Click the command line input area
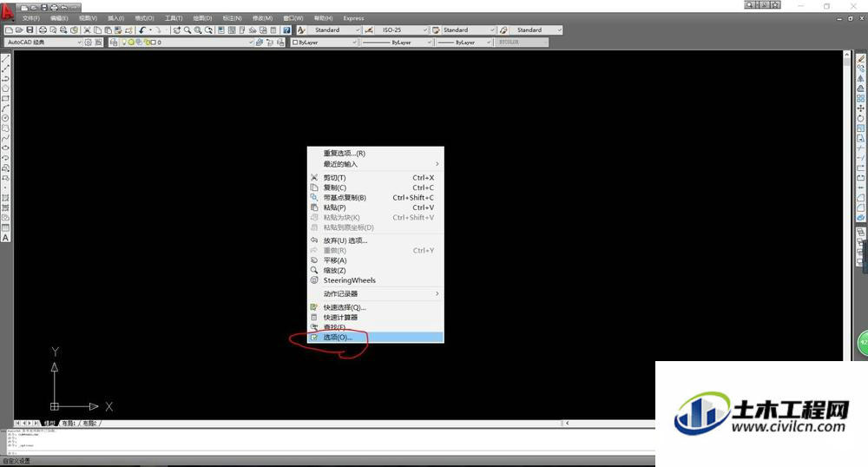The width and height of the screenshot is (868, 467). 329,452
